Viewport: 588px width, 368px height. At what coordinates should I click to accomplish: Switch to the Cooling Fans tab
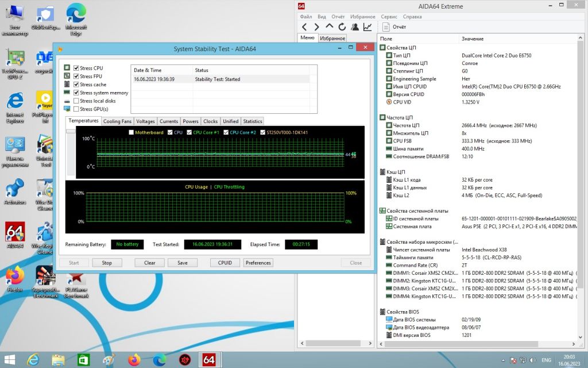117,121
